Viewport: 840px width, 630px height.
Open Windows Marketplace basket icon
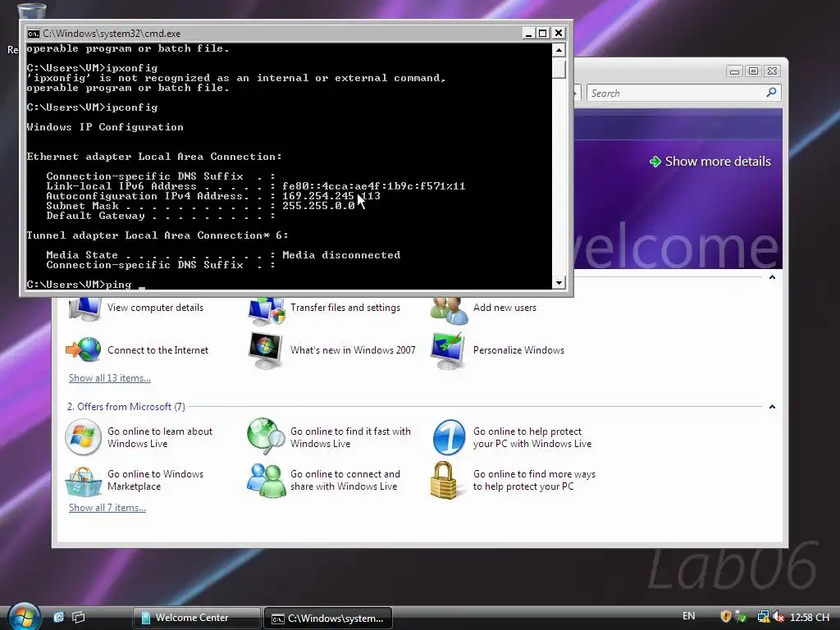coord(83,481)
